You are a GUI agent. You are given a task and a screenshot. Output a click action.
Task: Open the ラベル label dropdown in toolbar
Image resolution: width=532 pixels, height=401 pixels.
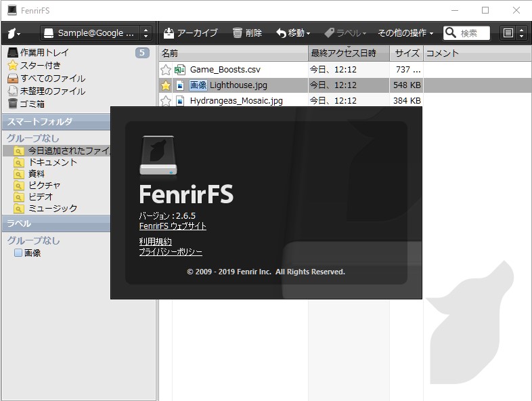[x=345, y=33]
